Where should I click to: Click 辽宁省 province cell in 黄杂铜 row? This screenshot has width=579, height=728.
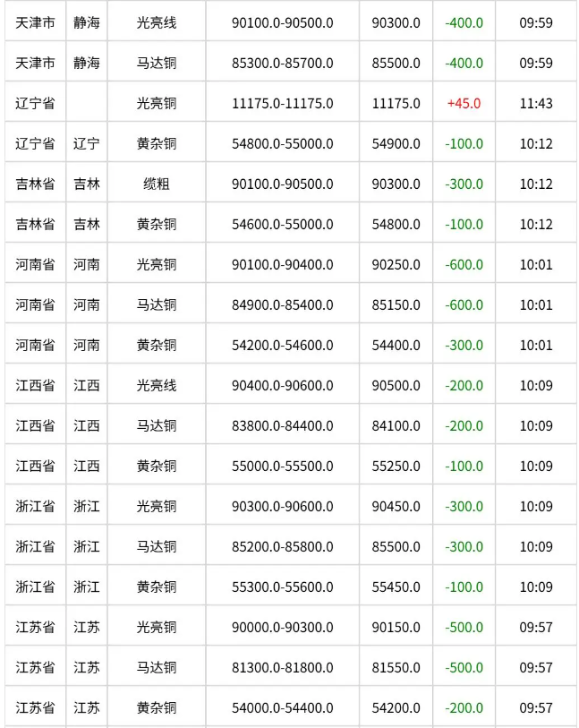(35, 144)
